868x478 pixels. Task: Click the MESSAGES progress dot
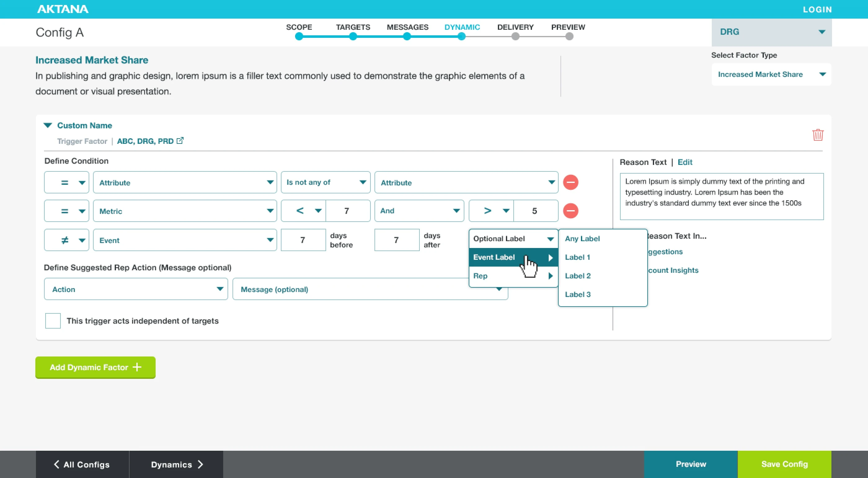(x=407, y=37)
